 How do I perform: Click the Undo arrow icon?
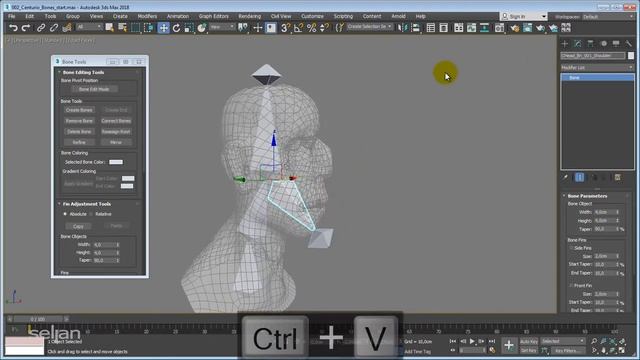click(13, 28)
